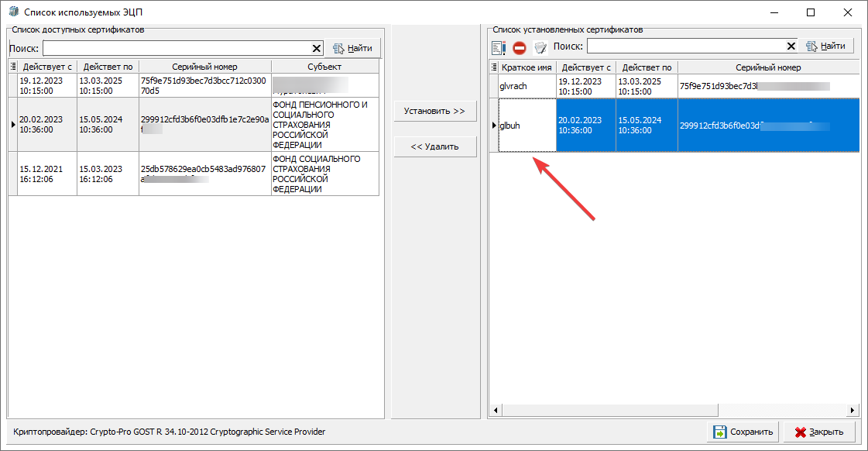
Task: Maximize the Список используемых ЭЦП window
Action: [811, 12]
